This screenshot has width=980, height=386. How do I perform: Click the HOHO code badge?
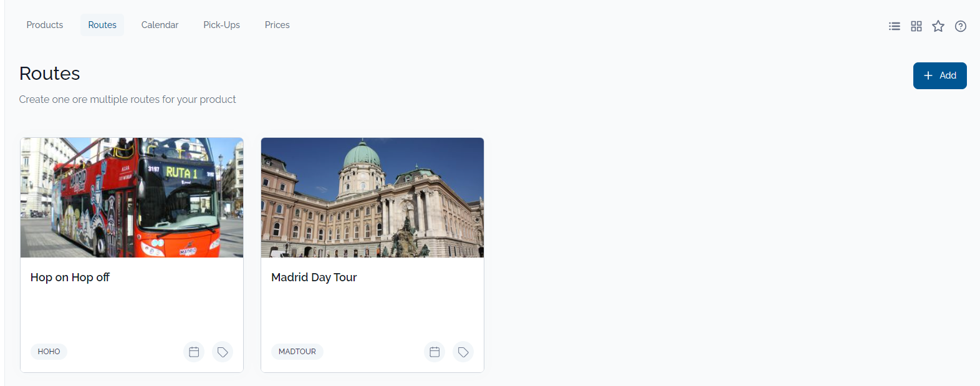[x=49, y=352]
